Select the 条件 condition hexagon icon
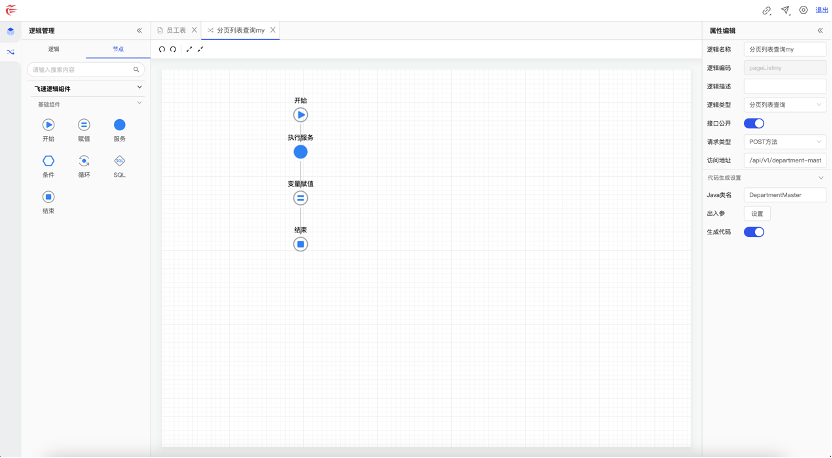This screenshot has height=458, width=832. click(48, 161)
